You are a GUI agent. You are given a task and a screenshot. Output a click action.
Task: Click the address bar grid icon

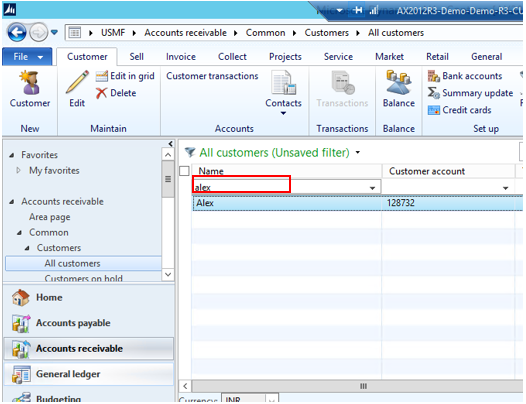click(74, 33)
